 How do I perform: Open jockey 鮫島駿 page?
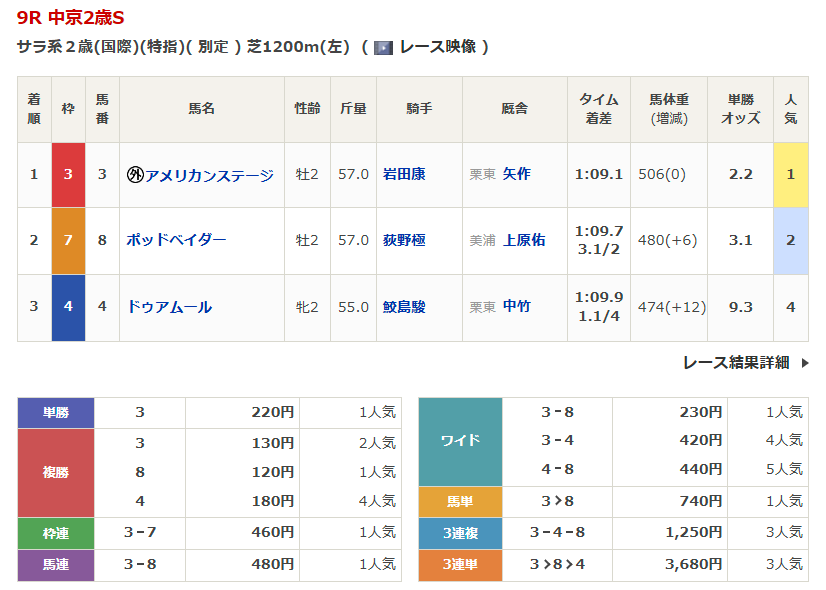[x=403, y=307]
